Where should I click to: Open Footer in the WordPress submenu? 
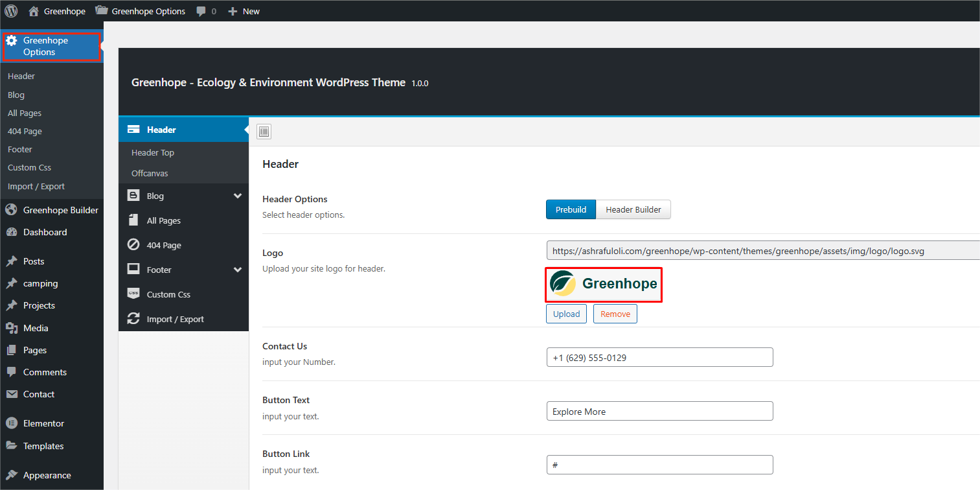[x=20, y=149]
